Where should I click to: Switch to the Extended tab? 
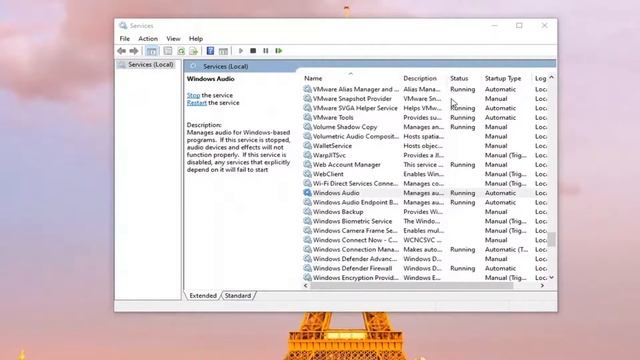(203, 296)
